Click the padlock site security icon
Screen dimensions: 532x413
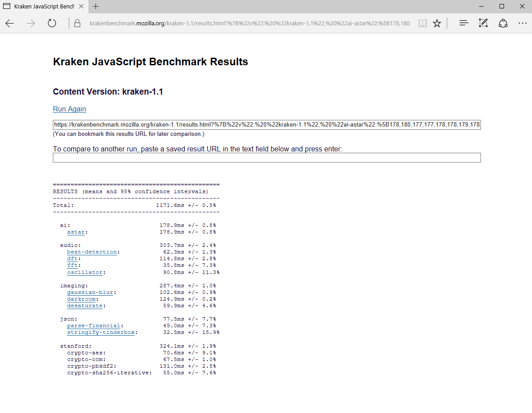[x=77, y=23]
